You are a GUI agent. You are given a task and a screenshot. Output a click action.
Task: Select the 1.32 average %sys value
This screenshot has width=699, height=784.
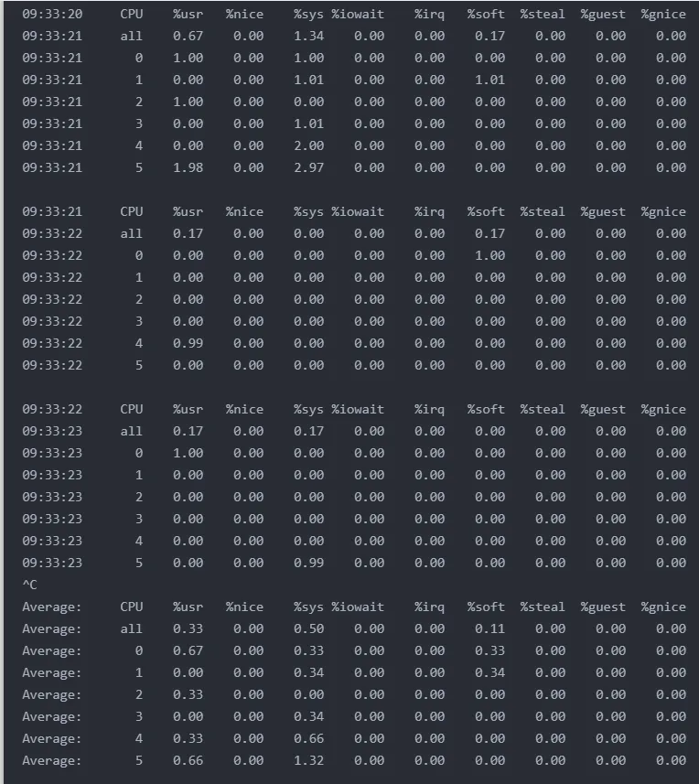click(x=308, y=760)
